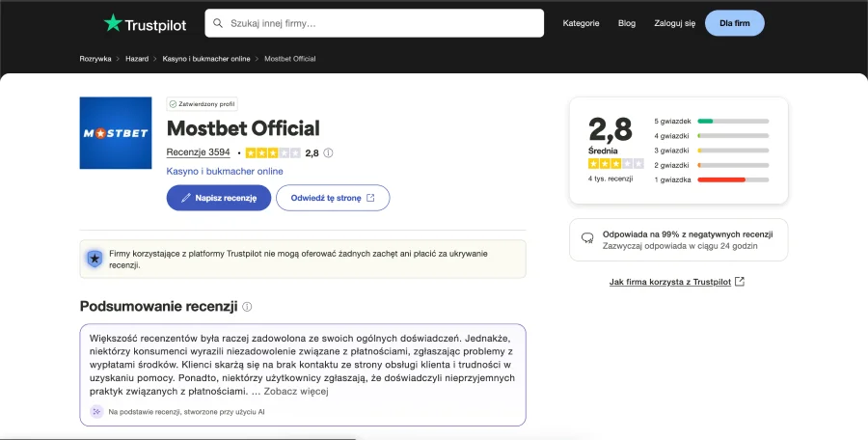Filter by 2 gwiazdki rating bar
This screenshot has height=440, width=868.
[712, 165]
